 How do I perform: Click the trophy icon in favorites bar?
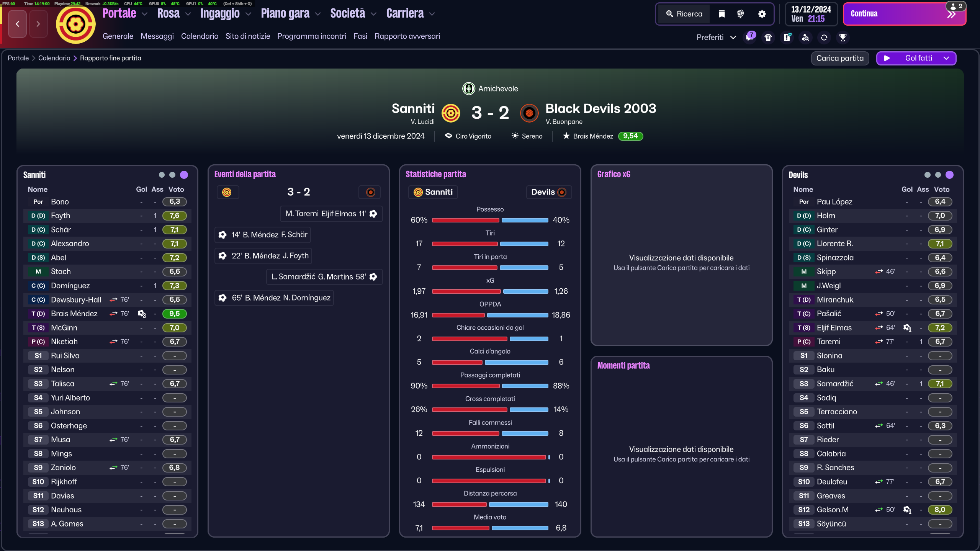843,38
